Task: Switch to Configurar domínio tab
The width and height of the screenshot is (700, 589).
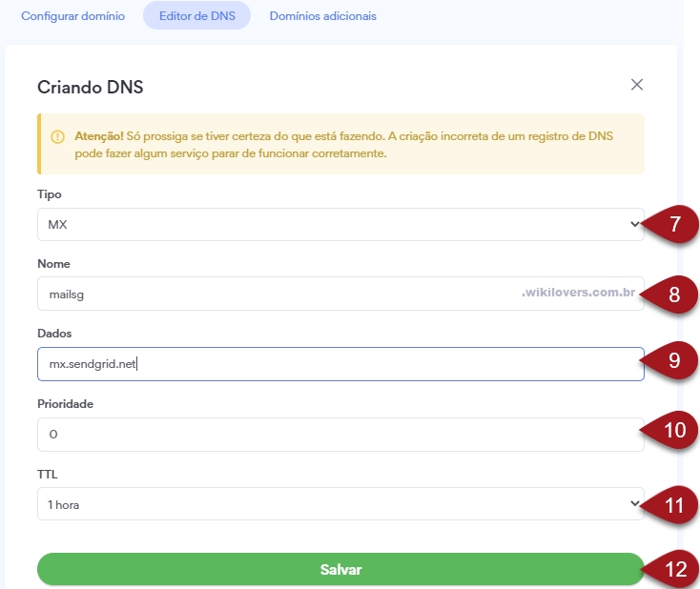Action: [72, 16]
